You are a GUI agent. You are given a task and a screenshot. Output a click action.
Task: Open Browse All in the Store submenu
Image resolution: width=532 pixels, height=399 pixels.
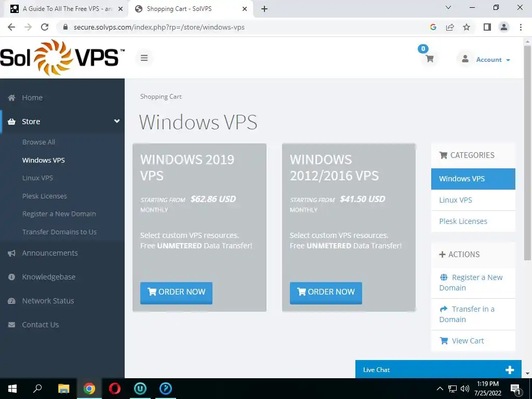[38, 142]
